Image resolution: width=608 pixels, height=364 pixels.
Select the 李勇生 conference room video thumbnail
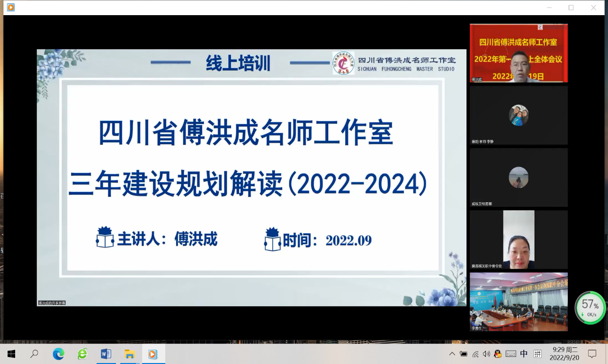tap(519, 302)
